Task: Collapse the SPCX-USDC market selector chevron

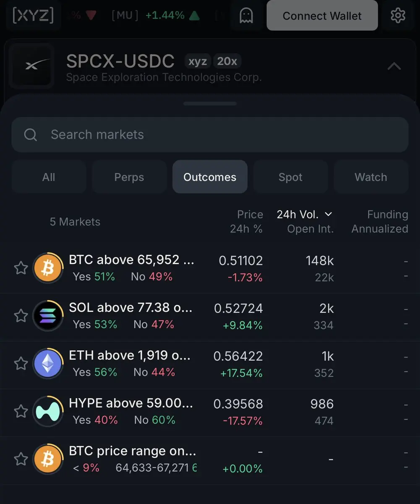Action: [x=394, y=66]
